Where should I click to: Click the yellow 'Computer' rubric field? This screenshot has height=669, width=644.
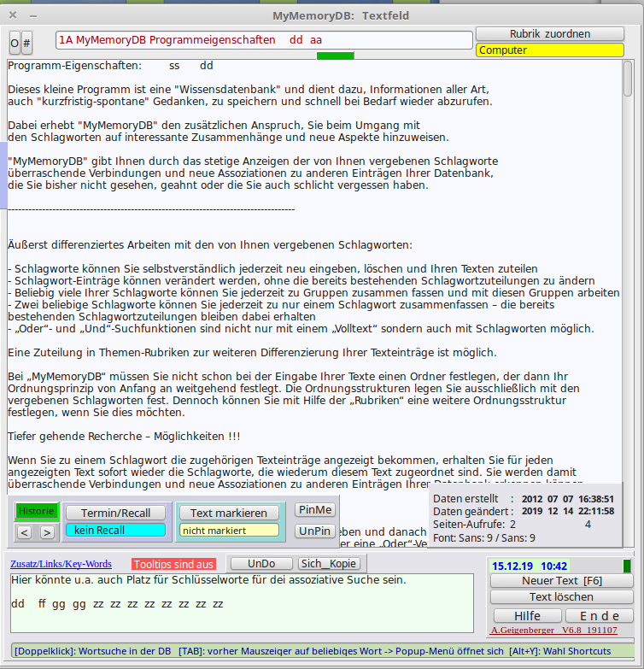pos(550,50)
